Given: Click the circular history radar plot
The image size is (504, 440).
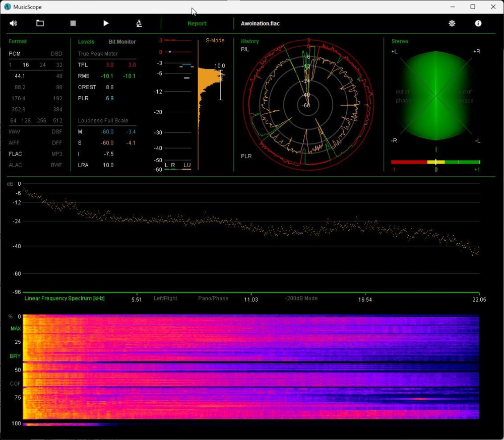Looking at the screenshot, I should point(308,105).
